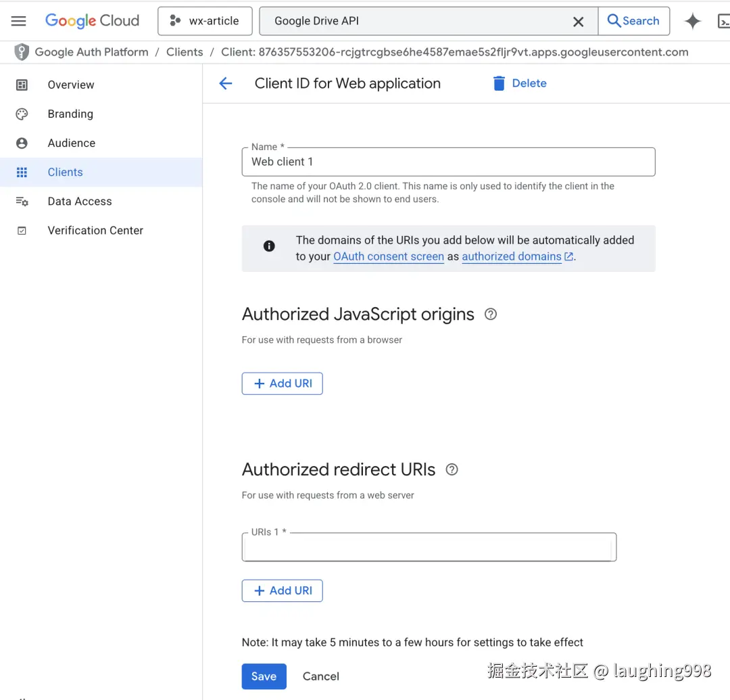Click the external-link icon after authorized domains
The height and width of the screenshot is (700, 730).
568,256
